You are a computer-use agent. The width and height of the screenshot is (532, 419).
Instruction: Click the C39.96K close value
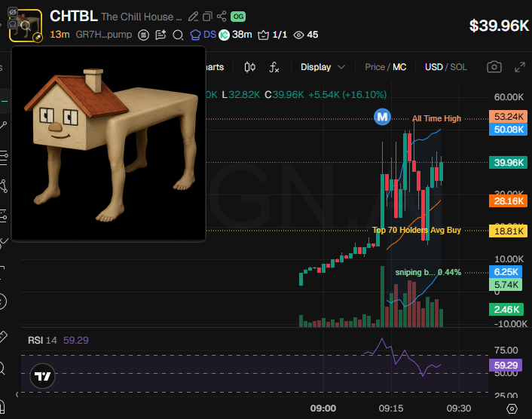pos(284,95)
